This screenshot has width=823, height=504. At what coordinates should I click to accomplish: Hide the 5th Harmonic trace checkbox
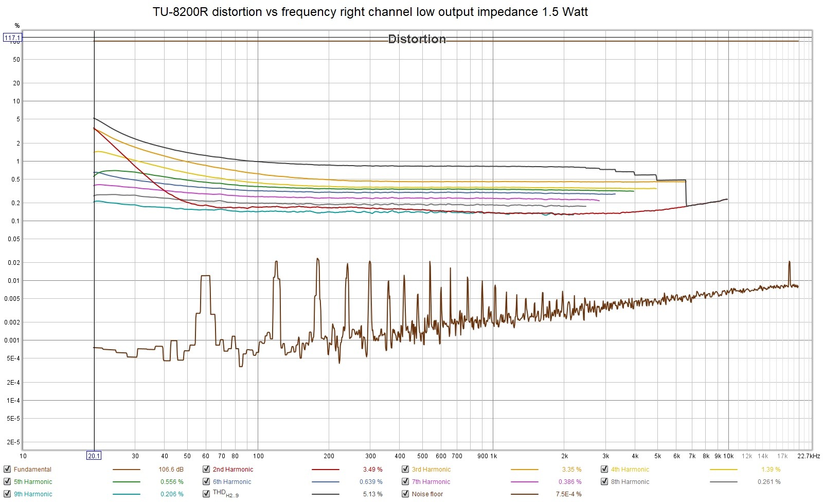7,481
